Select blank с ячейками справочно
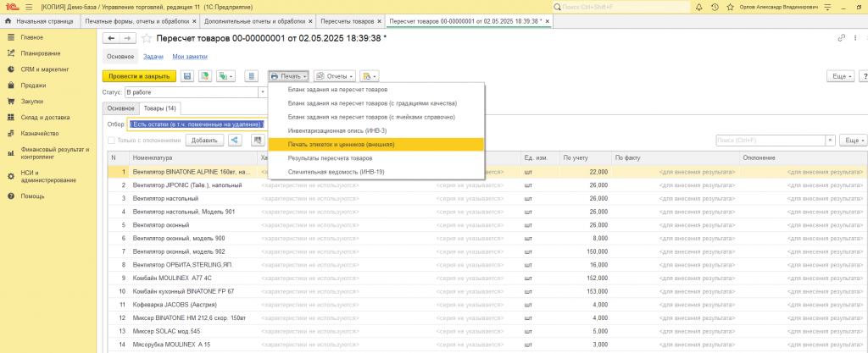Image resolution: width=868 pixels, height=353 pixels. tap(371, 117)
